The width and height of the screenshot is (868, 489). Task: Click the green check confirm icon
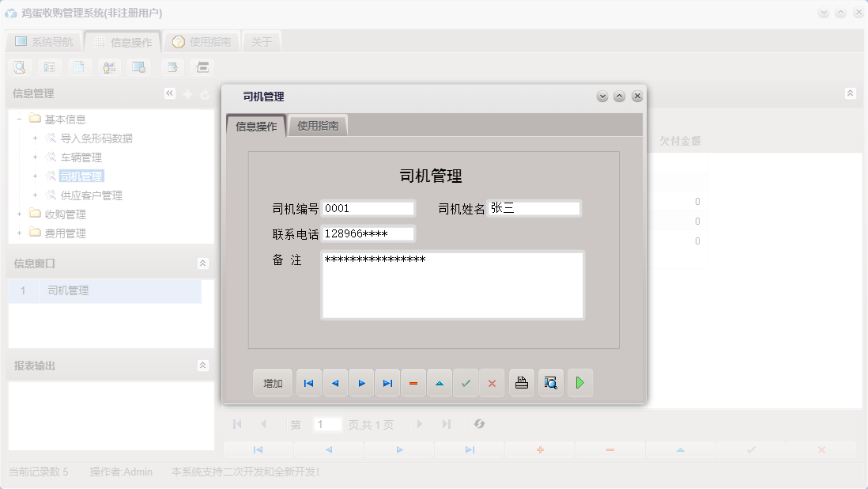pos(466,382)
